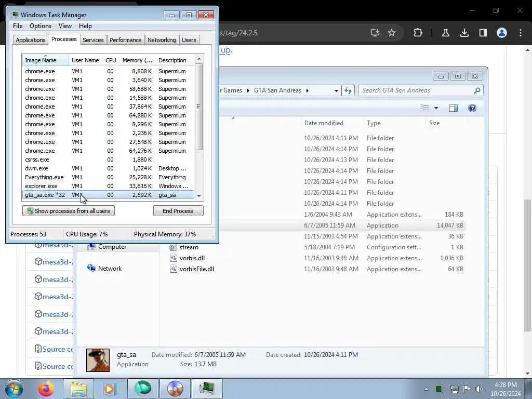Viewport: 532px width, 399px height.
Task: Expand the GTA San Andreas breadcrumb arrow
Action: [308, 90]
